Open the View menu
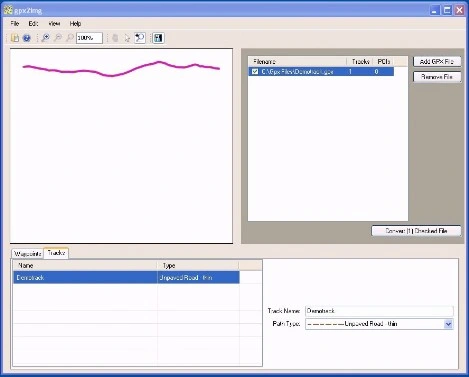The width and height of the screenshot is (469, 377). point(54,24)
